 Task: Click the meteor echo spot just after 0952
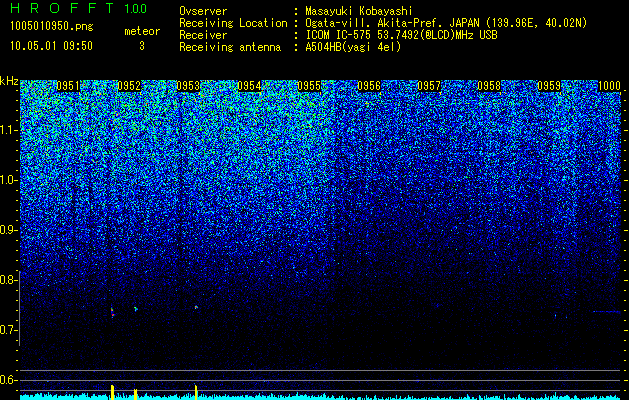click(x=136, y=309)
